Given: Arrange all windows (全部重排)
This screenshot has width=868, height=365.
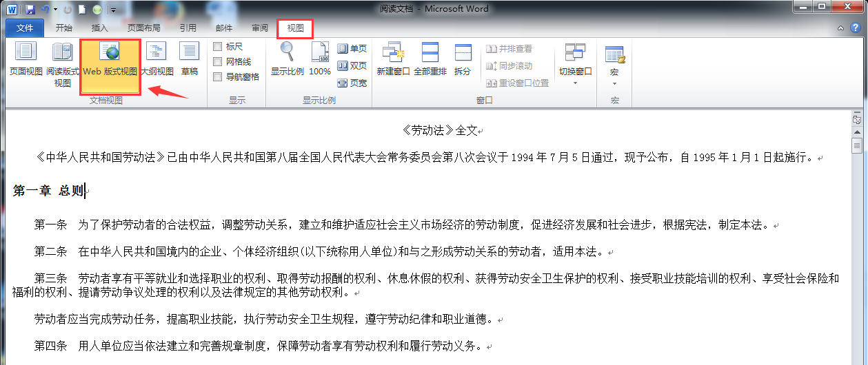Looking at the screenshot, I should (x=430, y=60).
